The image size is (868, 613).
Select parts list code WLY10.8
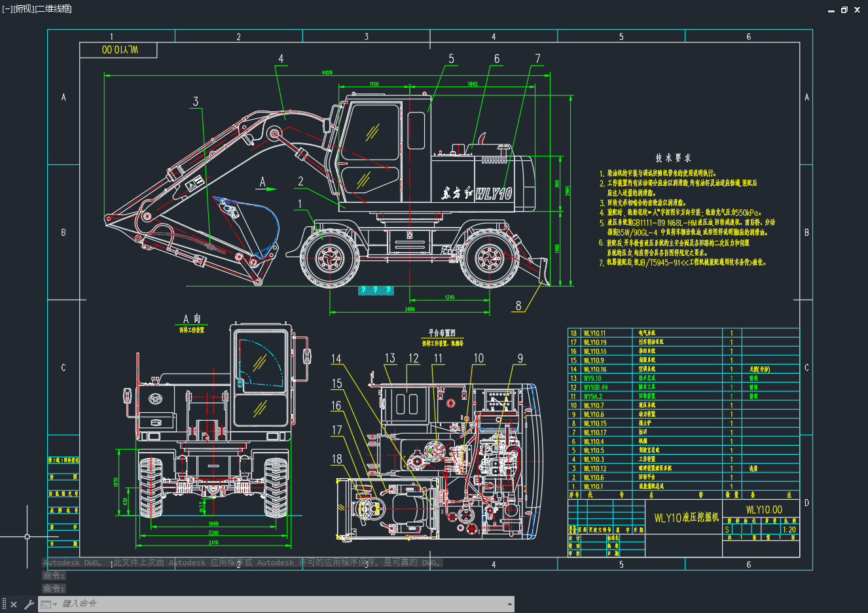pyautogui.click(x=594, y=415)
